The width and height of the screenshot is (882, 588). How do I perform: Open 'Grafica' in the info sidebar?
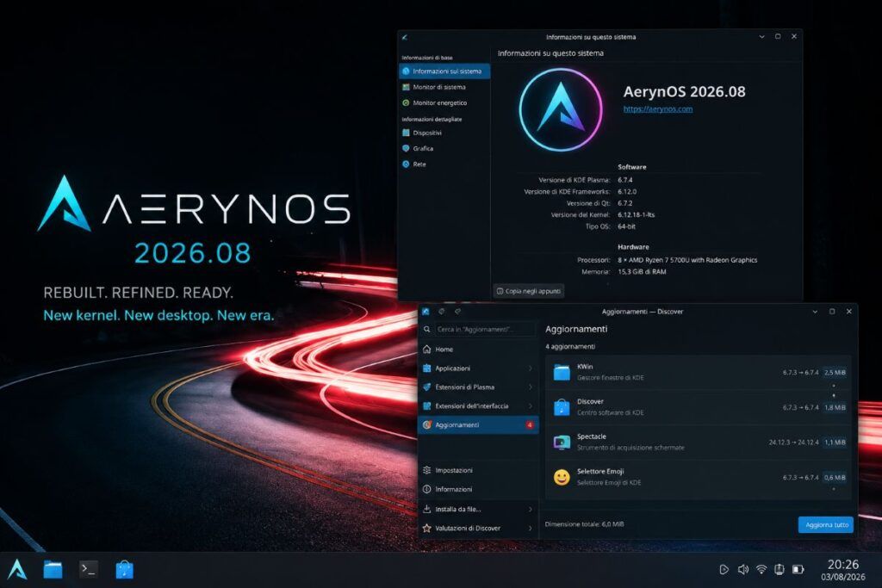pyautogui.click(x=444, y=148)
